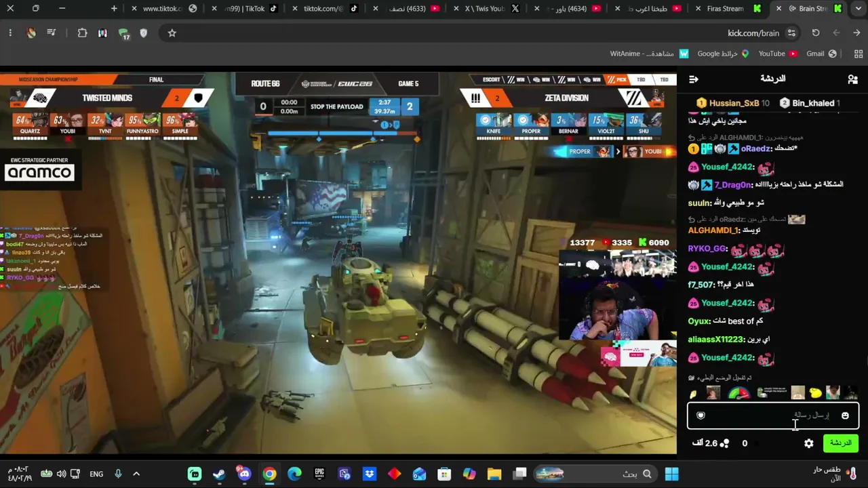The width and height of the screenshot is (868, 488).
Task: Switch to the www.tiktok.c tab
Action: pos(163,9)
